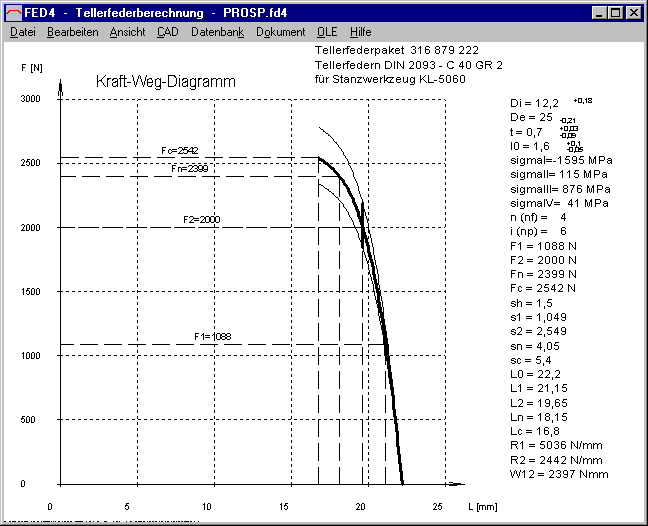Image resolution: width=648 pixels, height=526 pixels.
Task: Close the FED4 window
Action: click(633, 13)
